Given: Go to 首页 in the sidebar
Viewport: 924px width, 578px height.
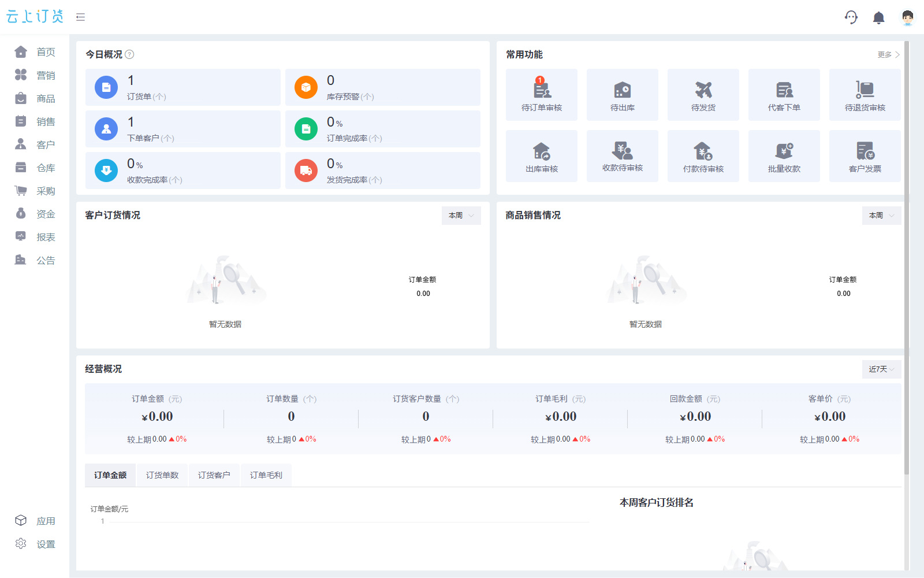Looking at the screenshot, I should [x=35, y=52].
